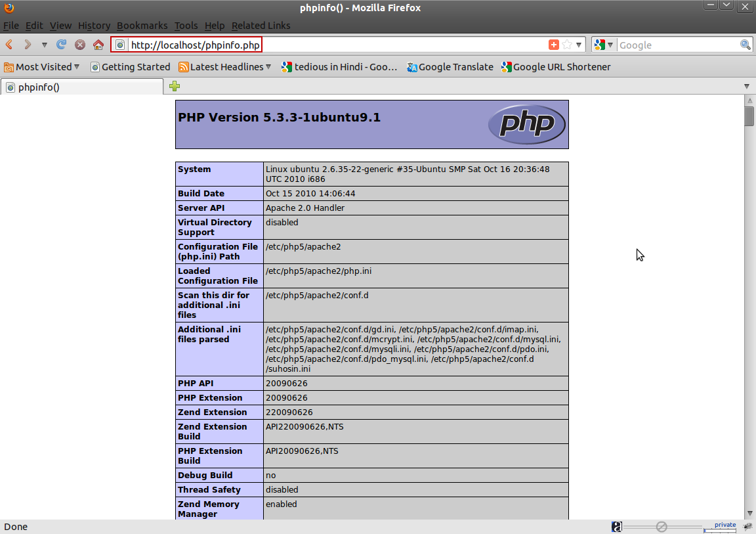Open a new tab with the green plus icon
This screenshot has width=756, height=534.
tap(174, 86)
